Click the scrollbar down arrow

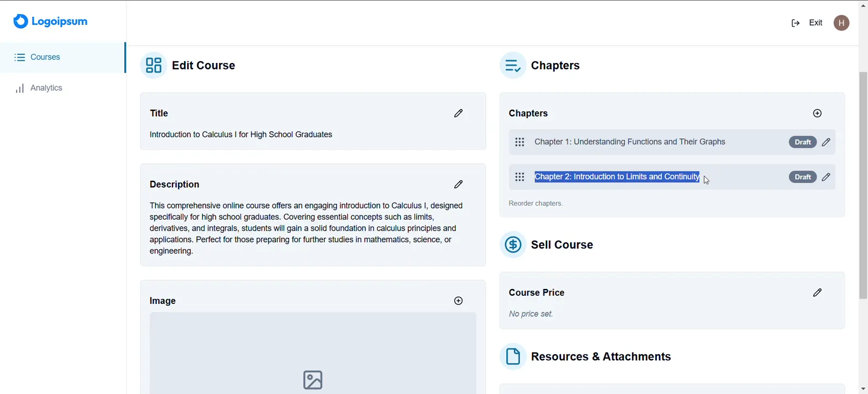(863, 389)
